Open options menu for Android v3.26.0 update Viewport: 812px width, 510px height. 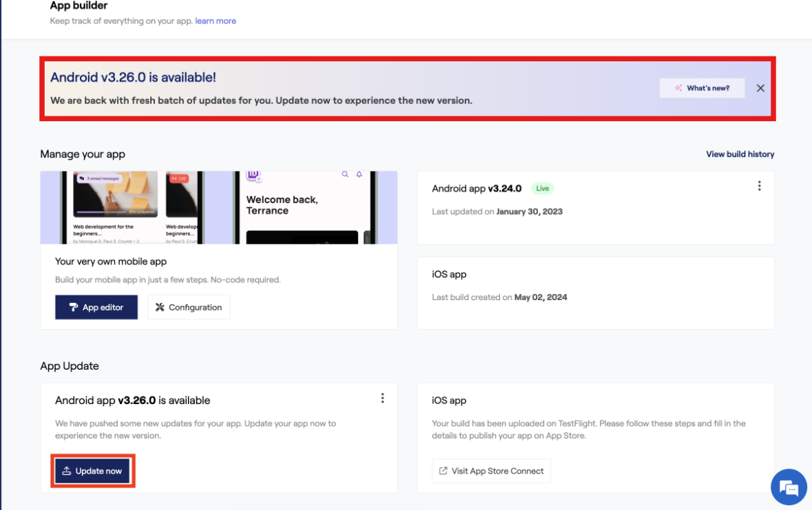[382, 399]
